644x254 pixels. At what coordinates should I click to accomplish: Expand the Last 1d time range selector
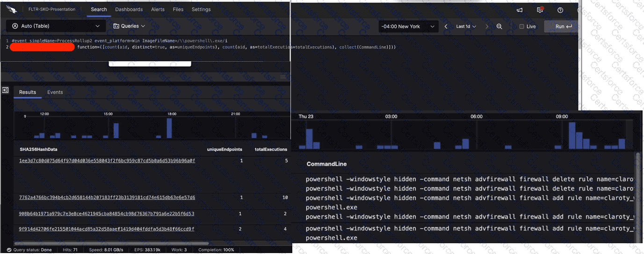(466, 27)
